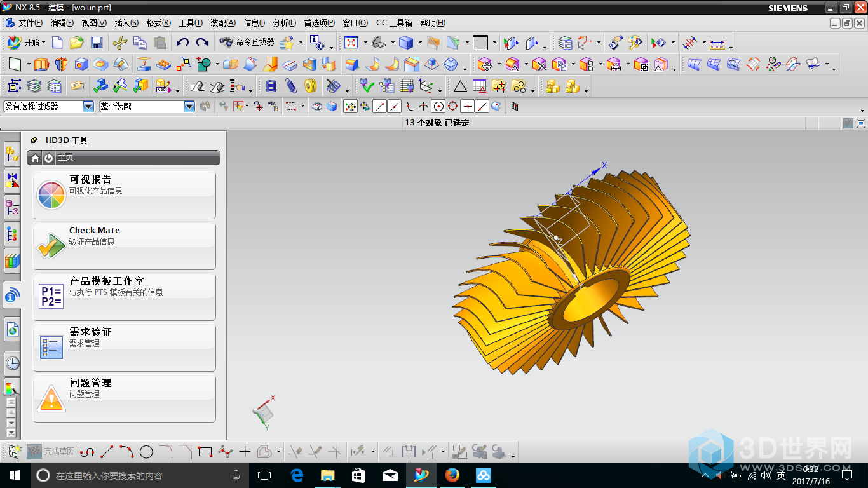Toggle the intersection snap option

pyautogui.click(x=423, y=107)
